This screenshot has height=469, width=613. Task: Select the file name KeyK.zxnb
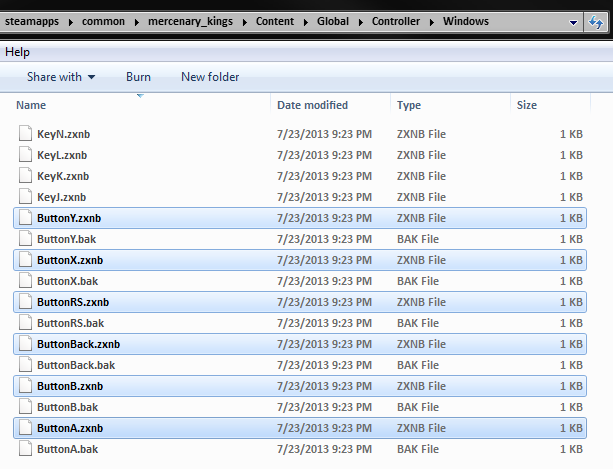(x=63, y=176)
